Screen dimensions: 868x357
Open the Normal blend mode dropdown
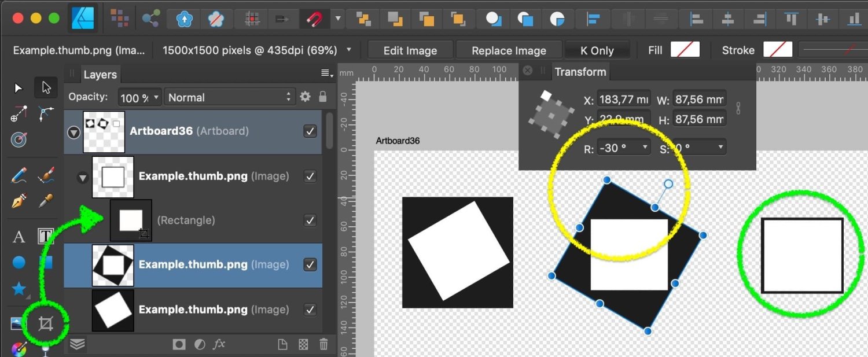click(230, 97)
